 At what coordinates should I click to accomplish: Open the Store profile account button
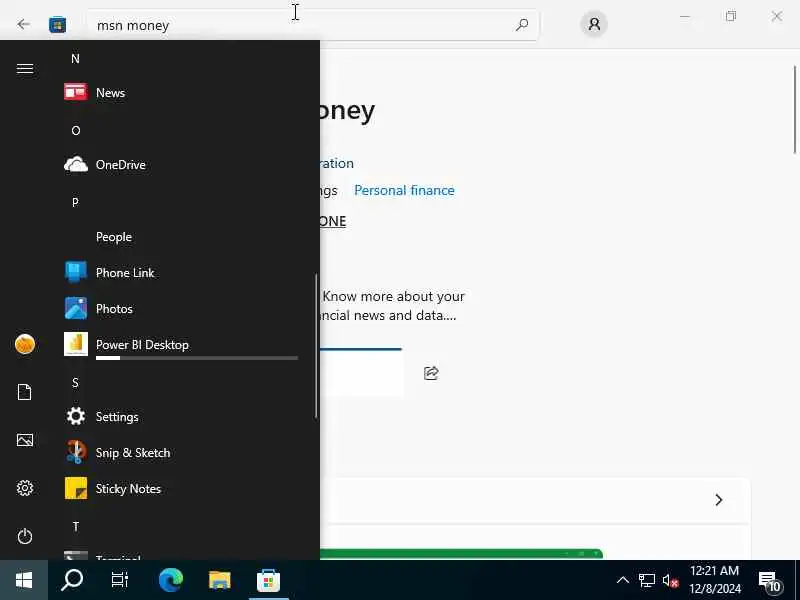[x=594, y=24]
